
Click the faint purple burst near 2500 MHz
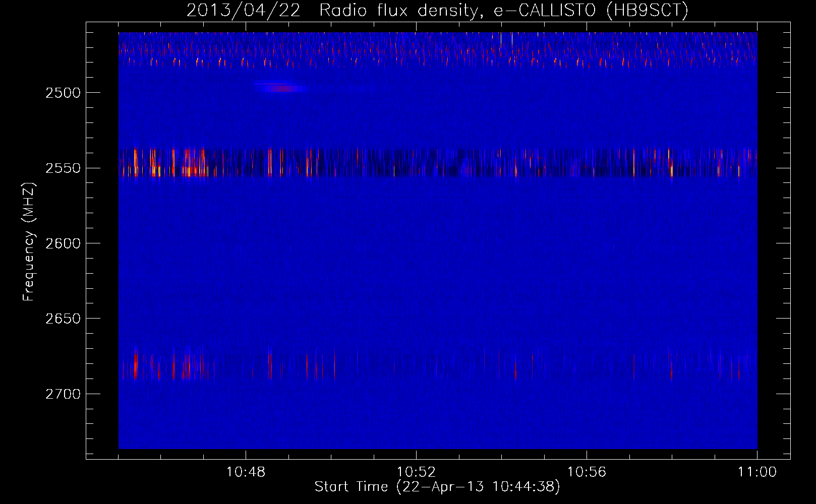(281, 88)
